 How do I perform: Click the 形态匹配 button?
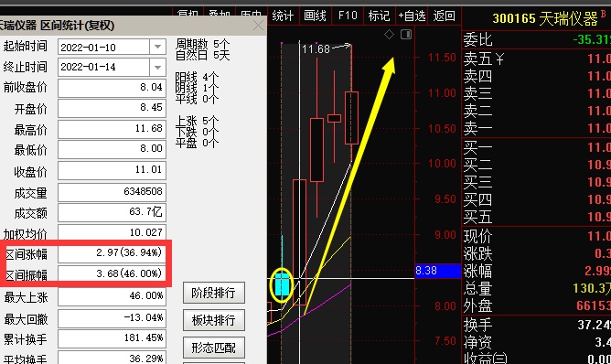213,348
